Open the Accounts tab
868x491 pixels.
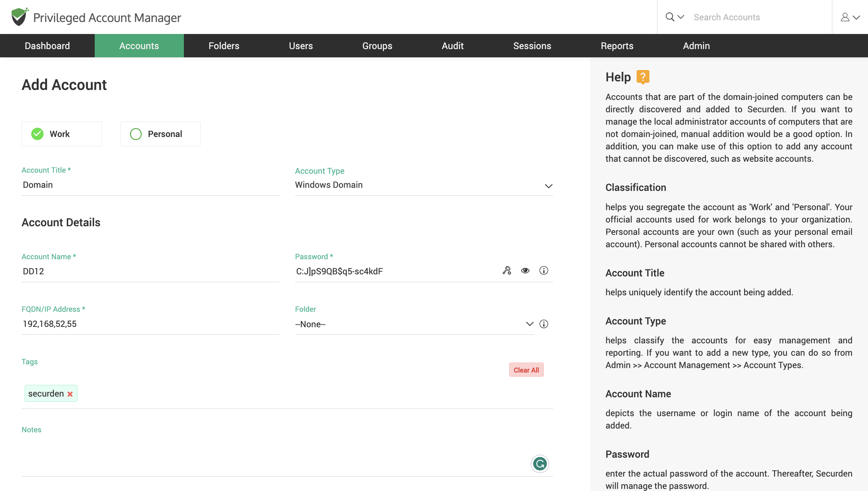tap(139, 46)
